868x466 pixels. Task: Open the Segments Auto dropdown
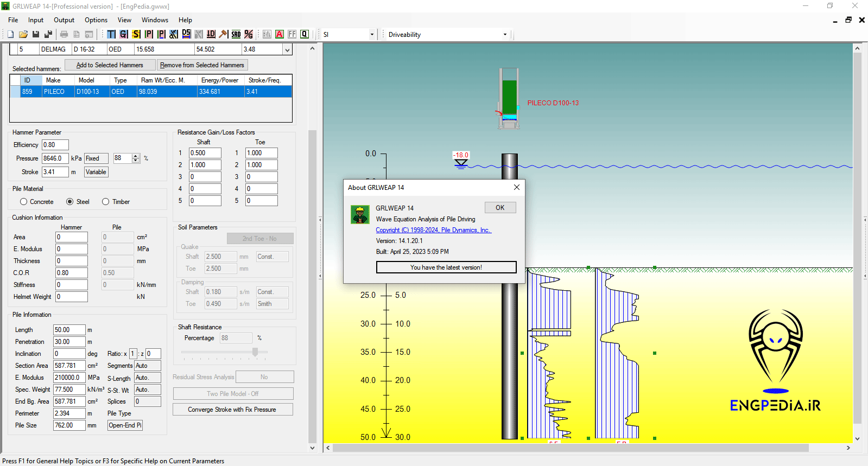147,366
